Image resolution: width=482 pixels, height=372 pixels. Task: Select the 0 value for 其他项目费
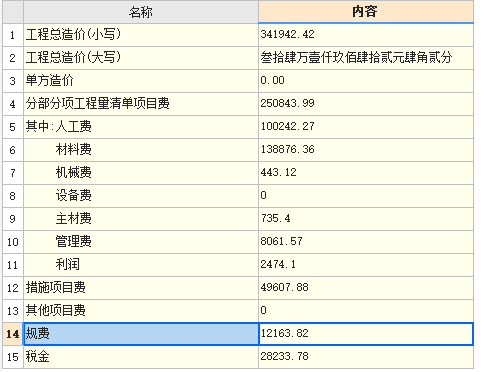366,311
